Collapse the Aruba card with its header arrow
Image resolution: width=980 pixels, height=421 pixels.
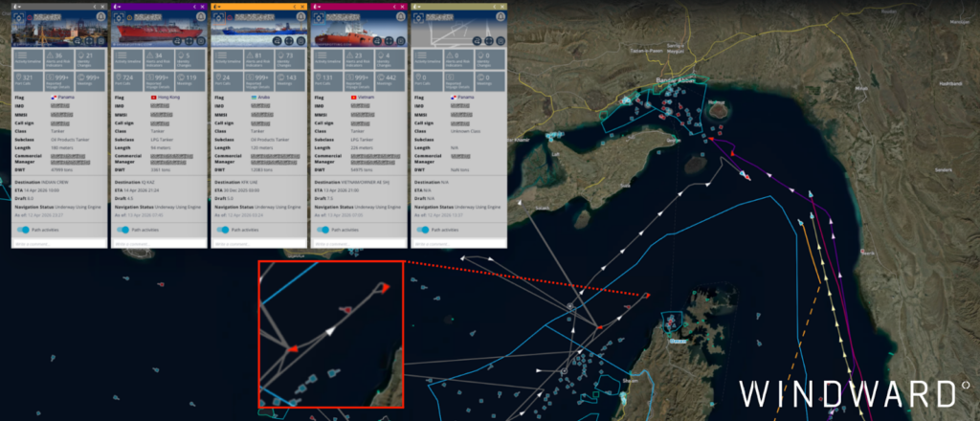(x=295, y=7)
